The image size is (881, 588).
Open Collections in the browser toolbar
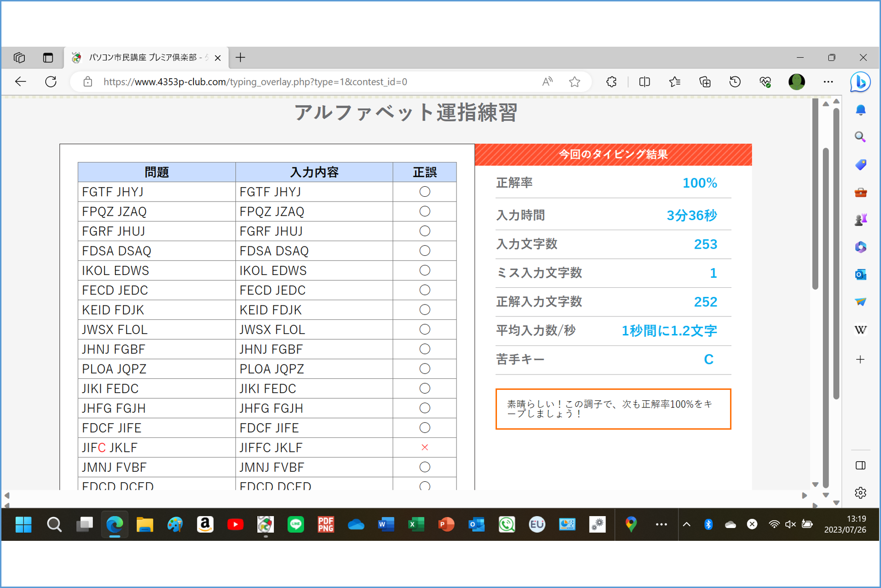click(705, 82)
